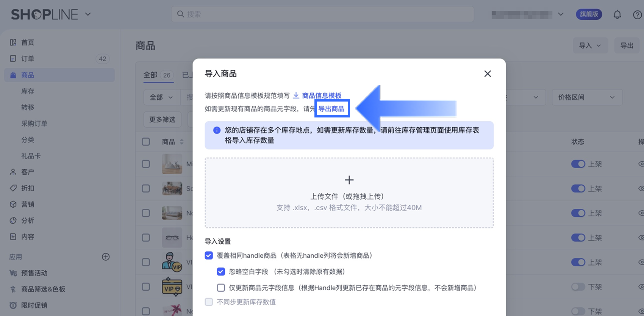Image resolution: width=644 pixels, height=316 pixels.
Task: Open the 全部 filter dropdown
Action: click(161, 97)
